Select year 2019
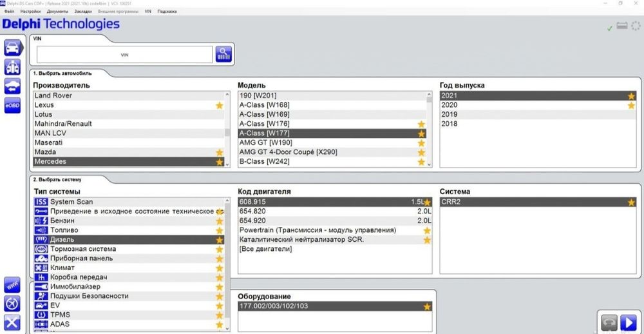644x334 pixels. coord(538,114)
